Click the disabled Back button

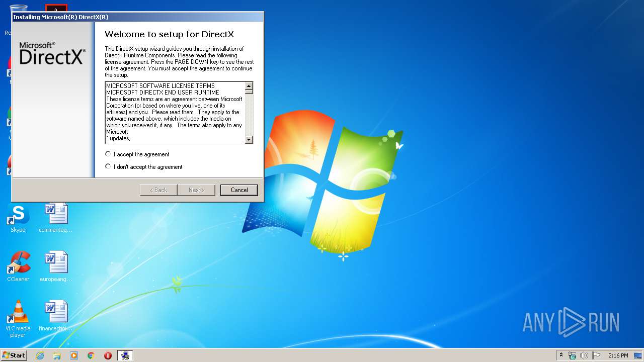158,190
